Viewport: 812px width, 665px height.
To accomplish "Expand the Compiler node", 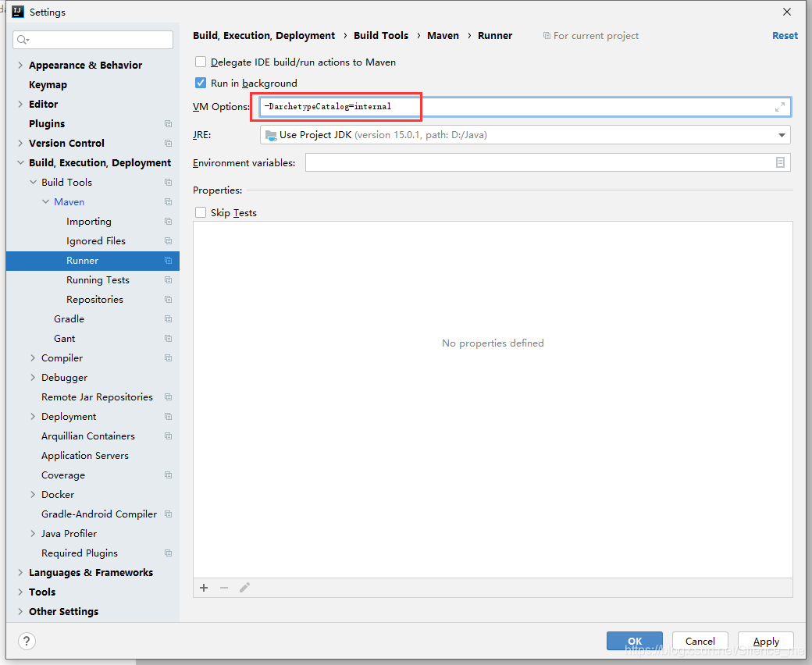I will point(33,358).
